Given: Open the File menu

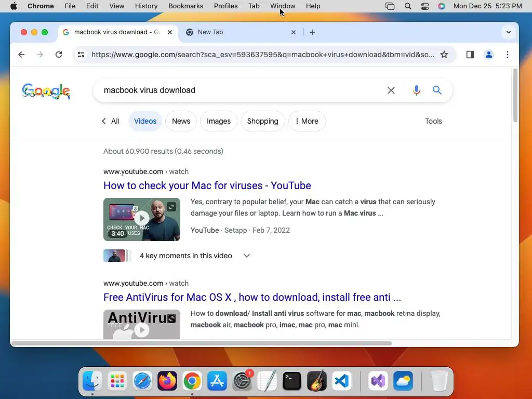Looking at the screenshot, I should 70,6.
